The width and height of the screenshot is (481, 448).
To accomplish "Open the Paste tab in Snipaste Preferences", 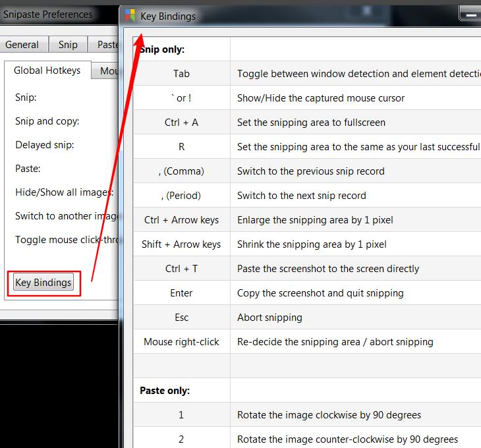I will [103, 44].
